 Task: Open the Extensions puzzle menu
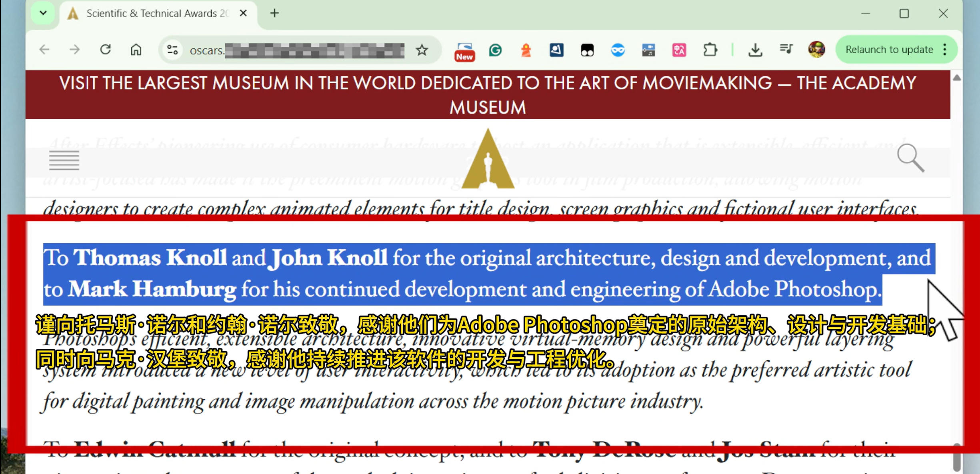click(x=710, y=50)
